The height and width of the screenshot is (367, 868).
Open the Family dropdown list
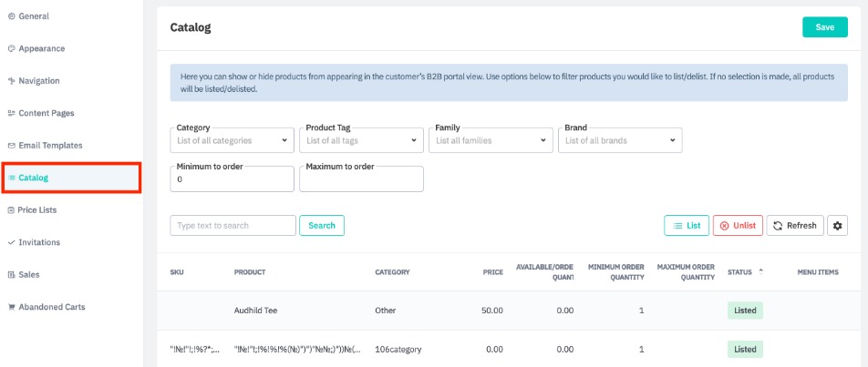pyautogui.click(x=491, y=141)
